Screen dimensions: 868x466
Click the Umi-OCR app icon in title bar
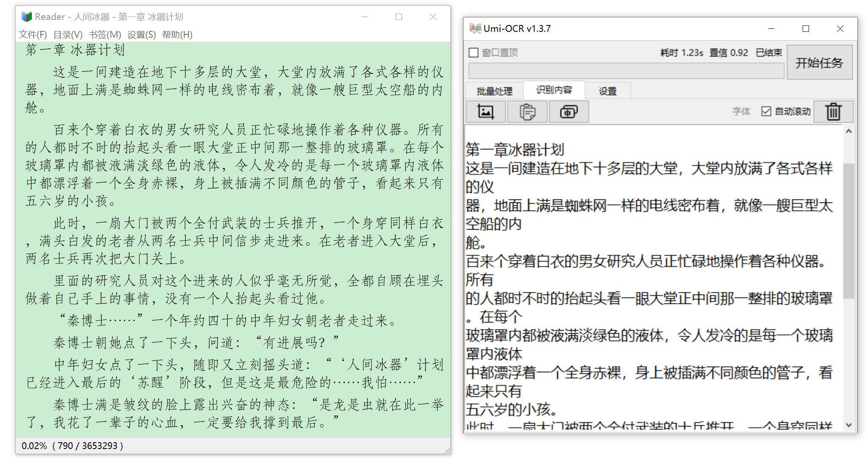click(475, 28)
